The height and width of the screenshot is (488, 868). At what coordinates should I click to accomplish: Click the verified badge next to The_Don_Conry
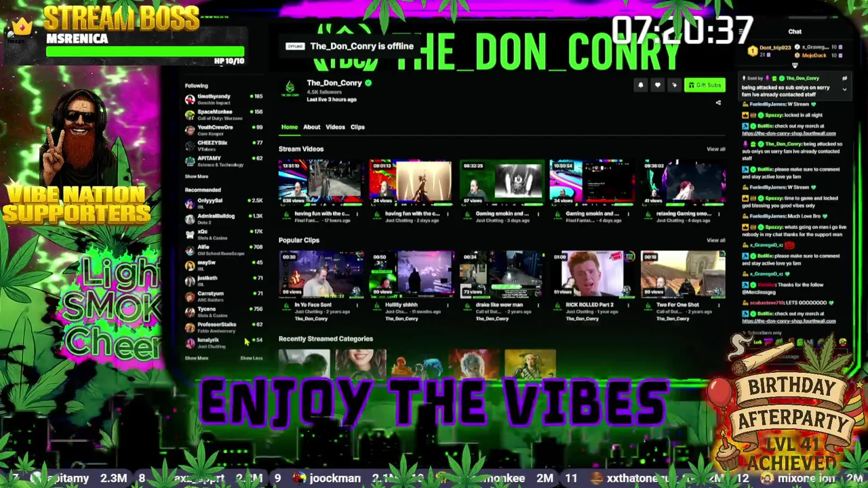coord(368,83)
